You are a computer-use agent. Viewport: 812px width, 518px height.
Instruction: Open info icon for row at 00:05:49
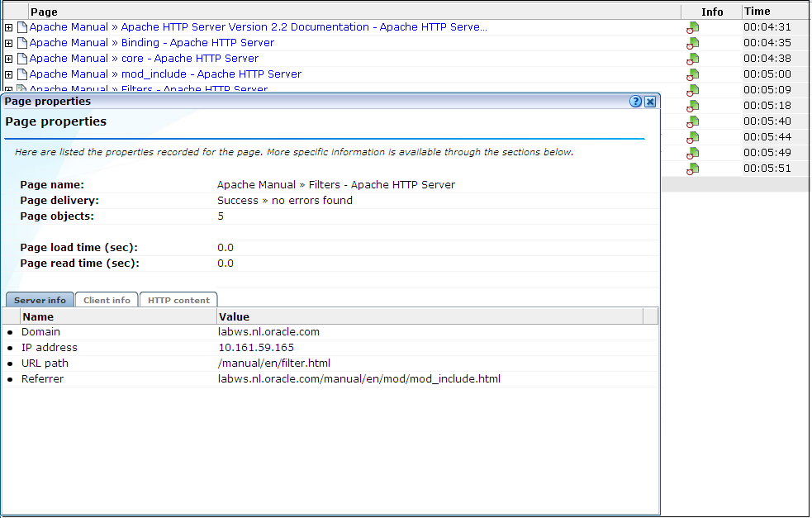pos(693,153)
